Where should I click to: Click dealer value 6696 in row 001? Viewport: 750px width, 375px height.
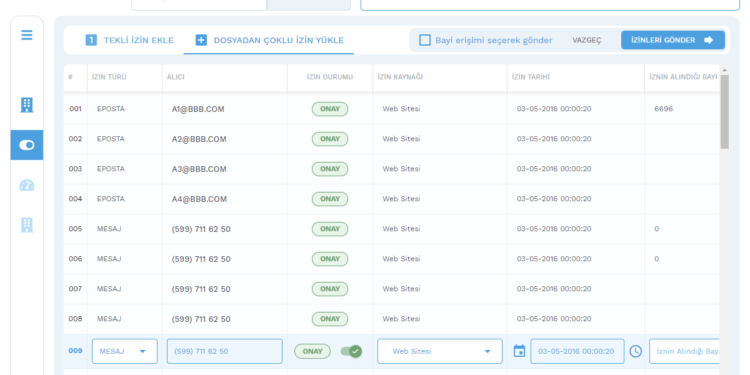pos(663,109)
